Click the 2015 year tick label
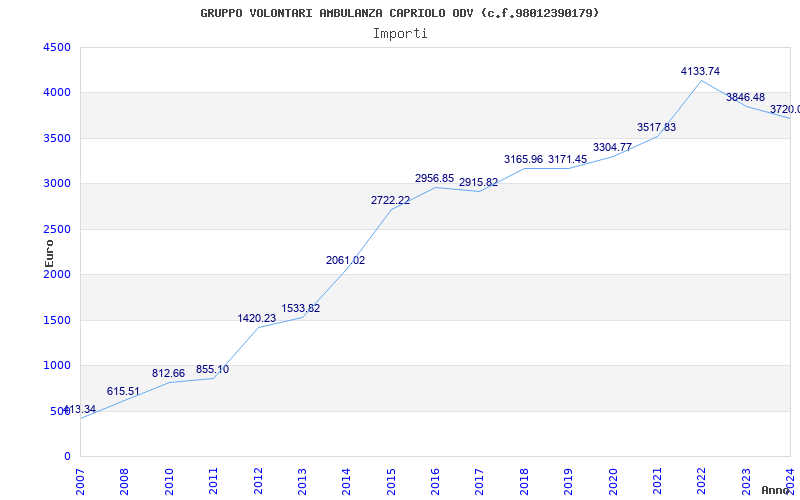The height and width of the screenshot is (500, 800). coord(391,481)
